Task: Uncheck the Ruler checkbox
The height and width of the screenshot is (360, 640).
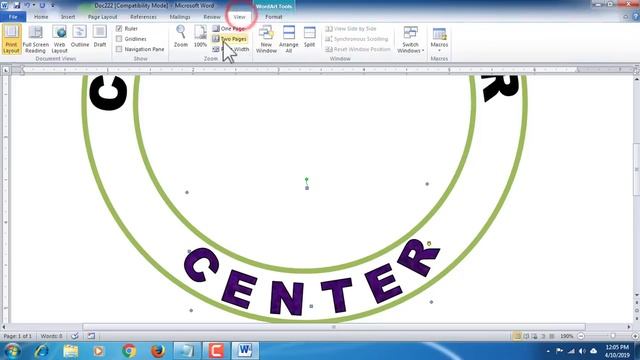Action: tap(119, 29)
